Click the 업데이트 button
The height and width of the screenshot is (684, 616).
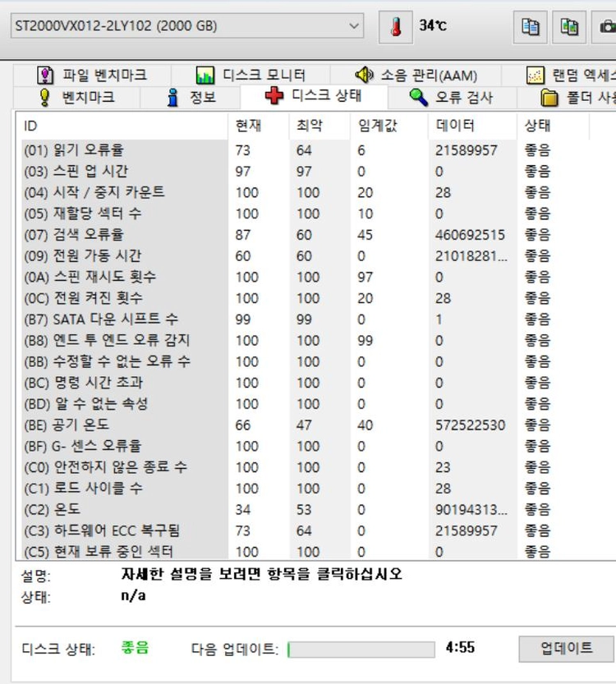coord(566,648)
